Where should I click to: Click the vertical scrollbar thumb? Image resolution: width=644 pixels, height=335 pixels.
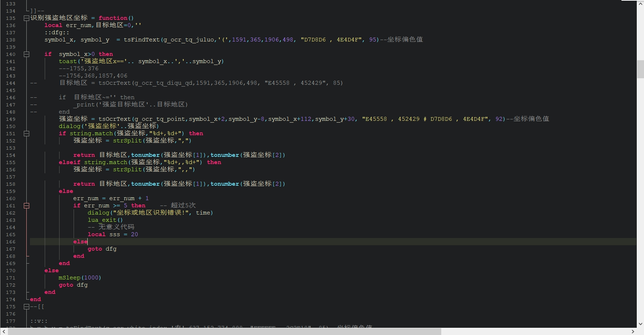click(640, 69)
